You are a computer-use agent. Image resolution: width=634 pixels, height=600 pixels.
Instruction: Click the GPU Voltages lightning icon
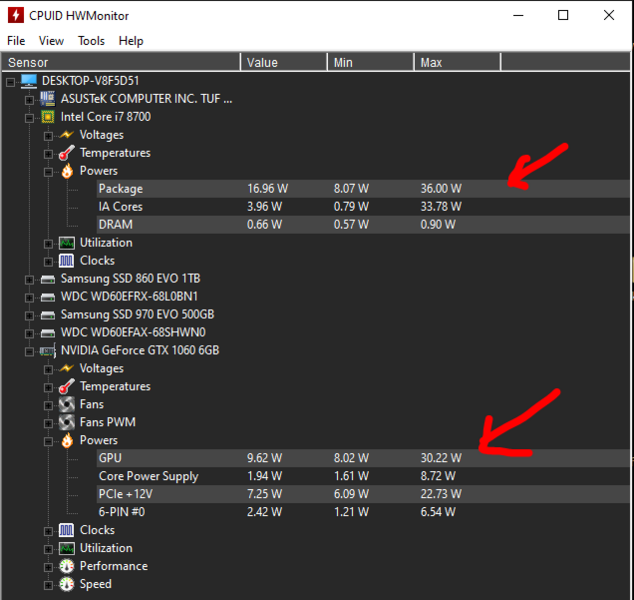click(66, 368)
